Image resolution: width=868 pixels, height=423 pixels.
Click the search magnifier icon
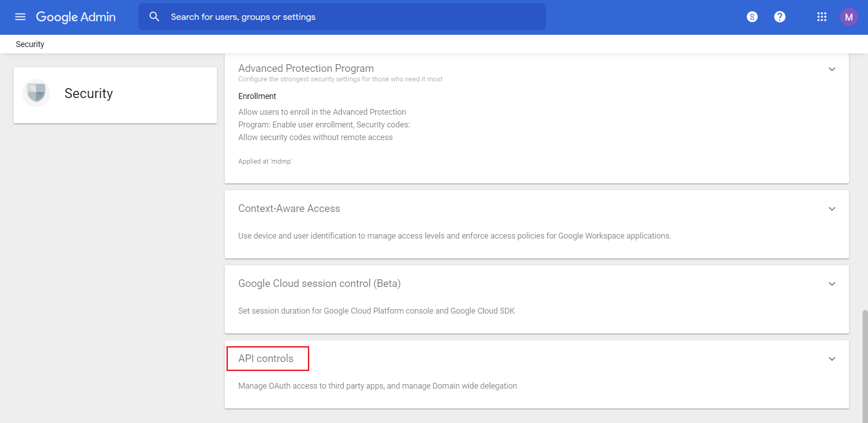154,17
